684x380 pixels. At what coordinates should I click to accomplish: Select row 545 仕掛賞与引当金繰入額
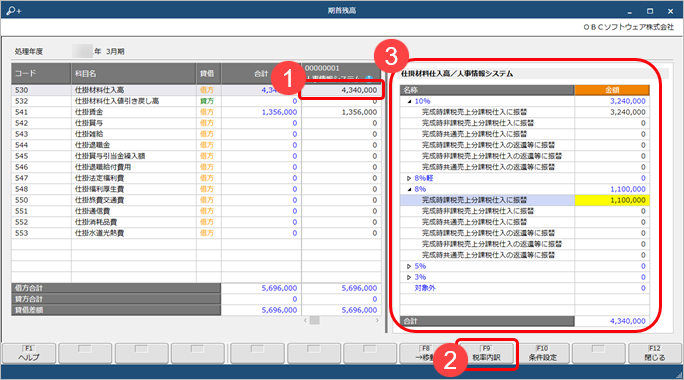pyautogui.click(x=196, y=156)
